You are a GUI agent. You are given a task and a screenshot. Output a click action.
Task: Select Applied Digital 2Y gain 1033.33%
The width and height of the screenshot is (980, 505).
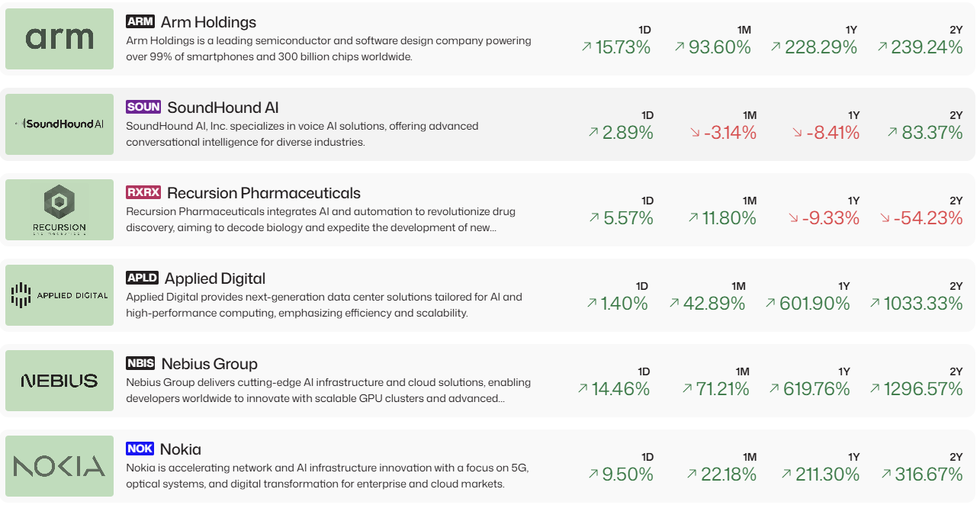(x=916, y=304)
